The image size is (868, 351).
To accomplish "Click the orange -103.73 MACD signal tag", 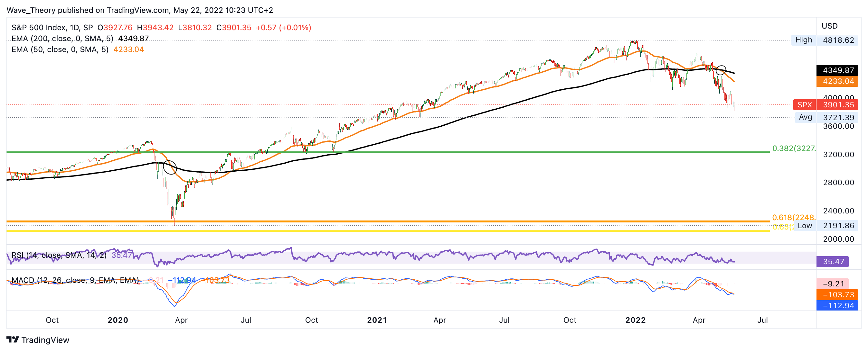I will (x=838, y=294).
